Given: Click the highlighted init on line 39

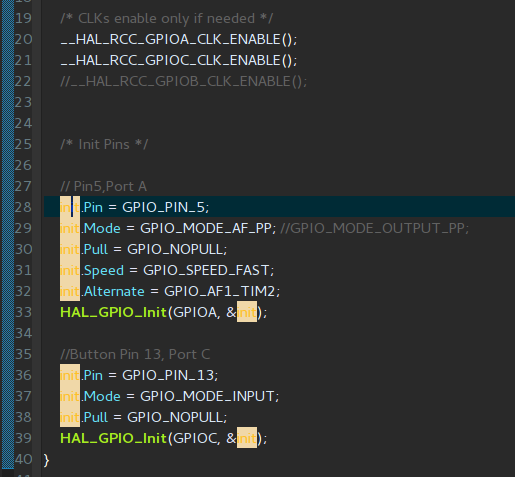Looking at the screenshot, I should tap(247, 438).
